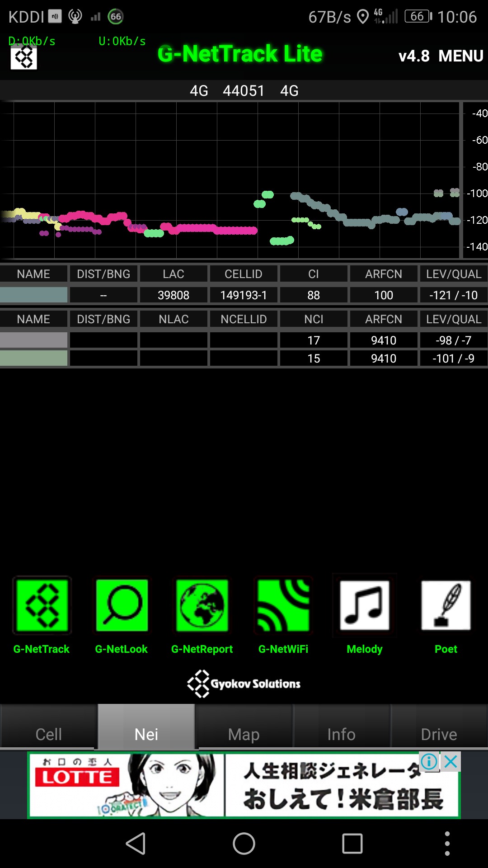Tap the status bar location pin icon
Image resolution: width=488 pixels, height=868 pixels.
click(x=362, y=17)
